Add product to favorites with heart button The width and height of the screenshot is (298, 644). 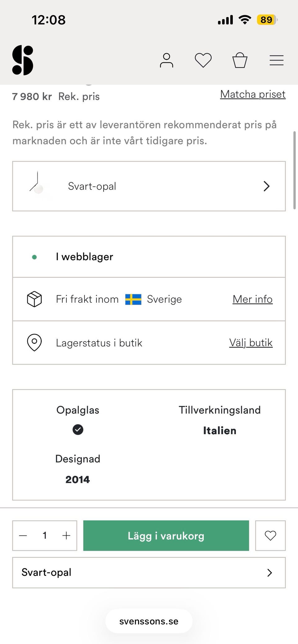click(x=270, y=536)
